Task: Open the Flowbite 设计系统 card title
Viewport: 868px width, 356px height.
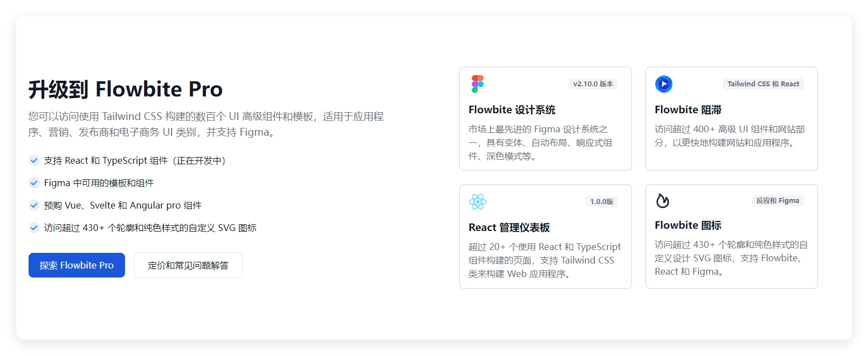Action: [512, 110]
